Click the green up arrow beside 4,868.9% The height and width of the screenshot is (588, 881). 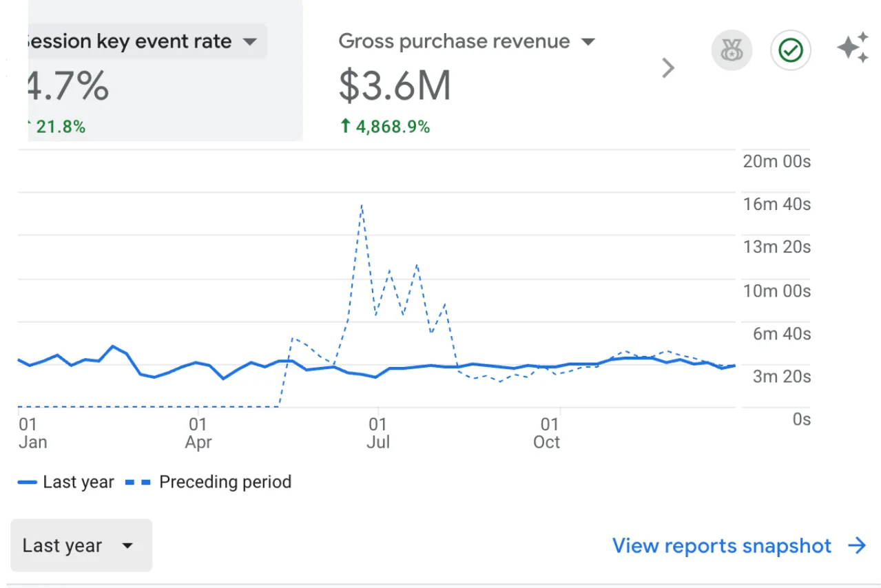346,127
